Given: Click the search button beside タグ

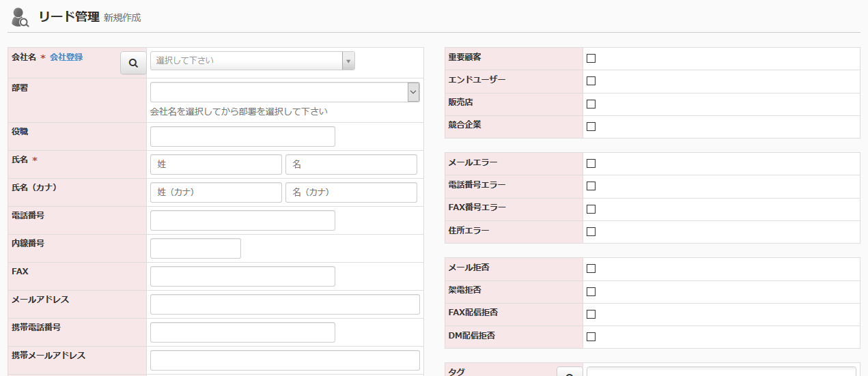Looking at the screenshot, I should pos(570,372).
